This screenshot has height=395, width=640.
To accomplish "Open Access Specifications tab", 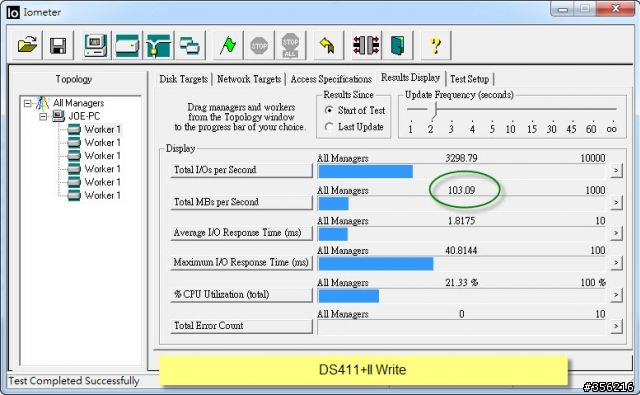I will click(x=331, y=79).
